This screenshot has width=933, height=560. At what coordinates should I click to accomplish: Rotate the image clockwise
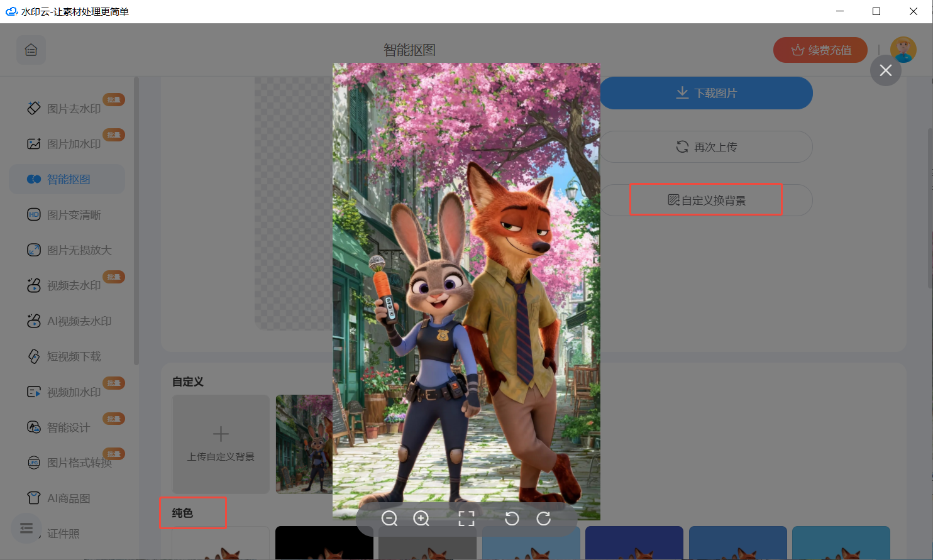pos(544,519)
